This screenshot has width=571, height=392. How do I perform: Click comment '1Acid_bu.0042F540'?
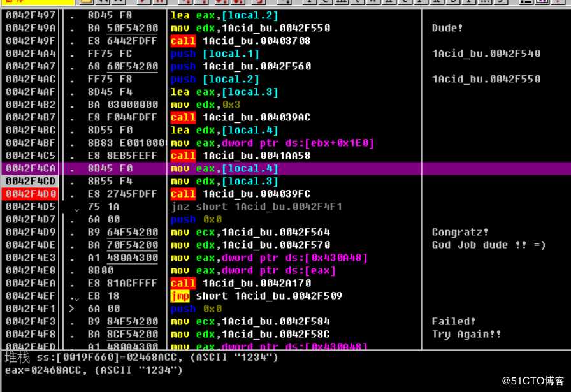(x=486, y=54)
